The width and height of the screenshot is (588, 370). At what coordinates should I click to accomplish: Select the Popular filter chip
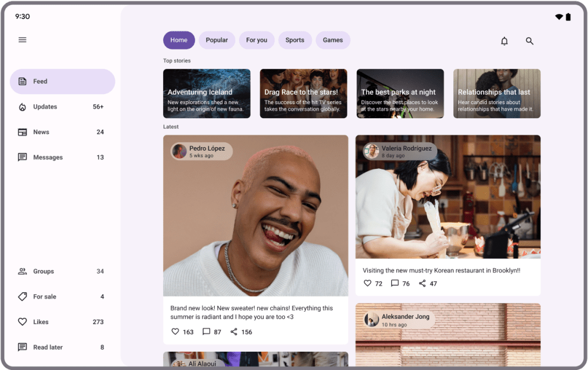217,40
